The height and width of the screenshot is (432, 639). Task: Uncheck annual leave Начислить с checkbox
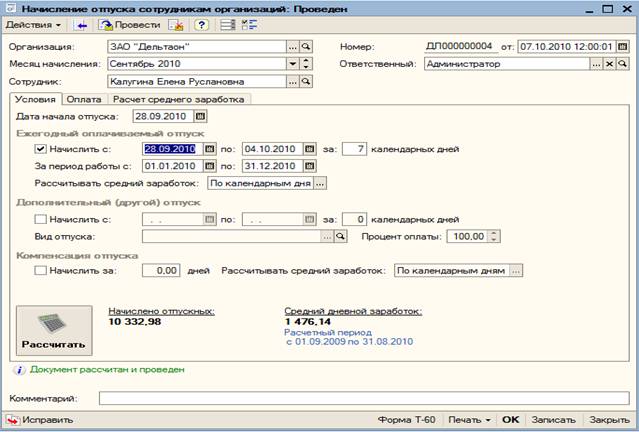pos(40,150)
